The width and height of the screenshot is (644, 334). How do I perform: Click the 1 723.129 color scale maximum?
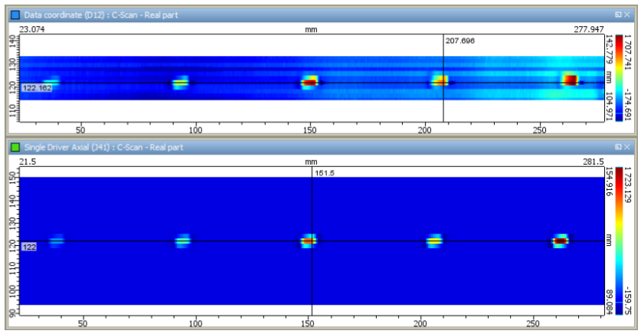628,185
